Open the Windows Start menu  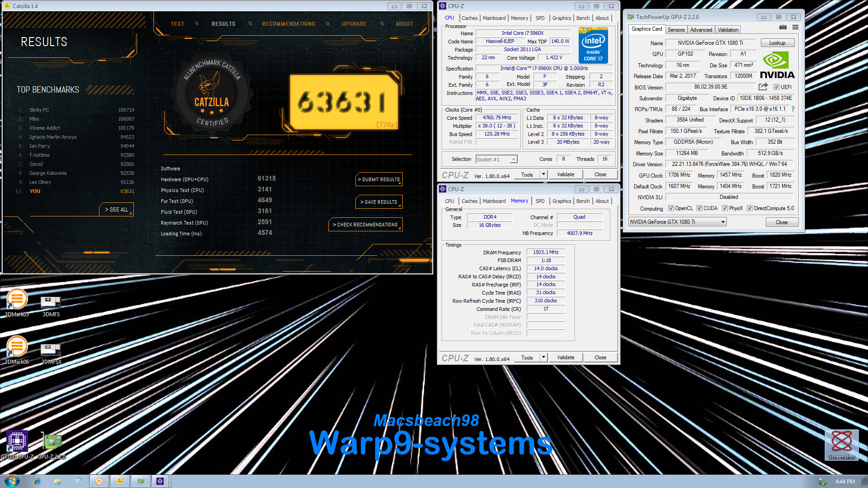(12, 481)
